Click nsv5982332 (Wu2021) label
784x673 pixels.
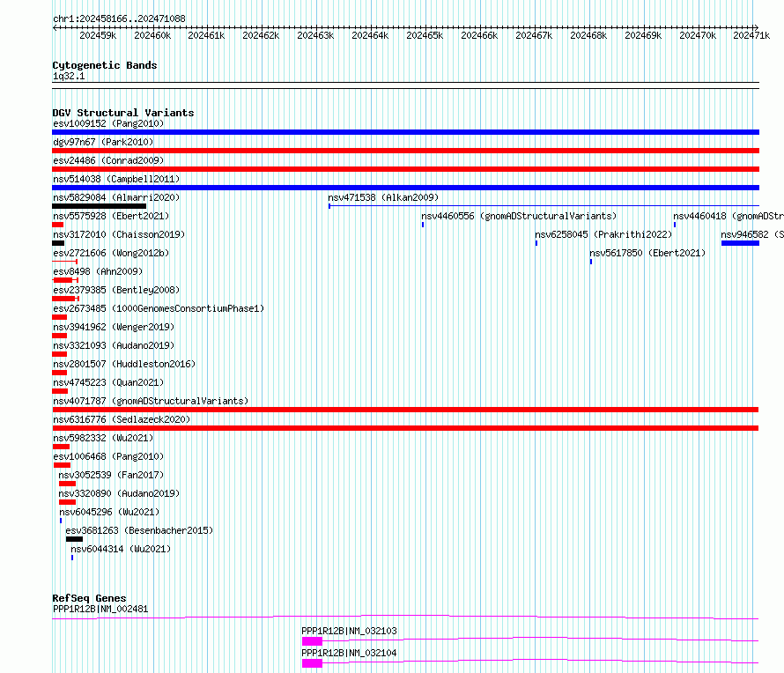pos(103,438)
